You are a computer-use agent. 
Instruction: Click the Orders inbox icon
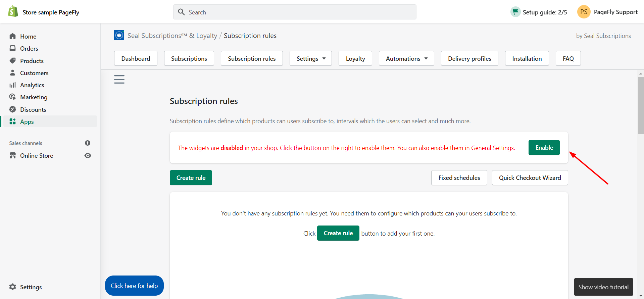(x=13, y=48)
